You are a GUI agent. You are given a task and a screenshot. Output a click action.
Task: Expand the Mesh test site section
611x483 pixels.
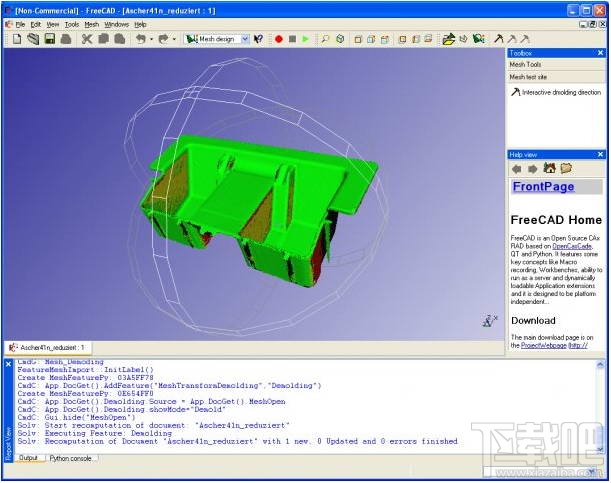click(556, 77)
